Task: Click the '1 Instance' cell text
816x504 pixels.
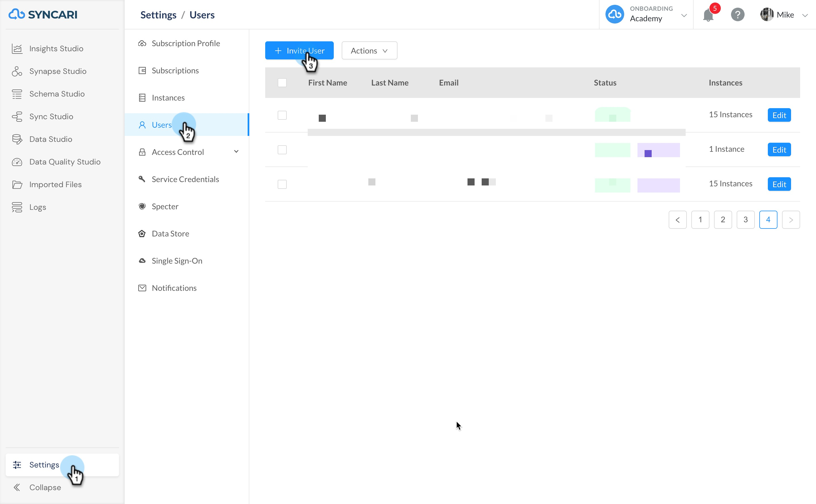Action: (726, 149)
